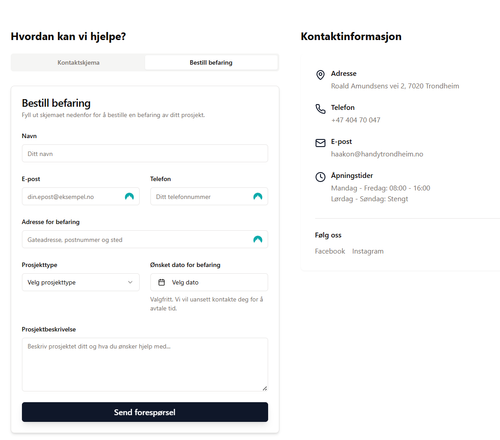The image size is (500, 440).
Task: Open the Velg dato date picker
Action: pyautogui.click(x=209, y=282)
